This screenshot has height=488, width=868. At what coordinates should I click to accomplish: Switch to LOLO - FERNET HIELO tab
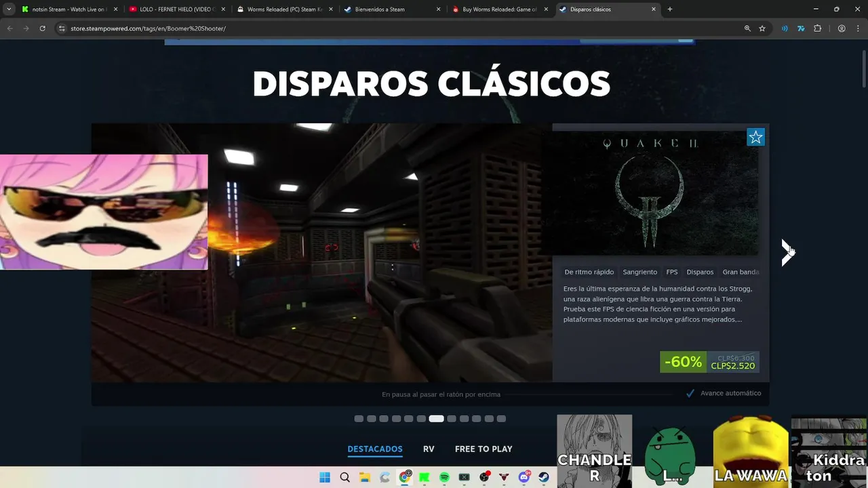pyautogui.click(x=177, y=9)
